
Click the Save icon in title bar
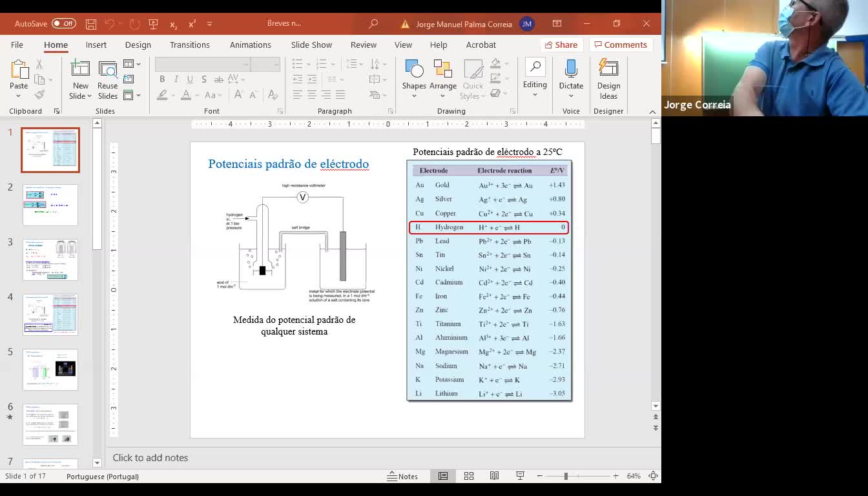pos(91,24)
